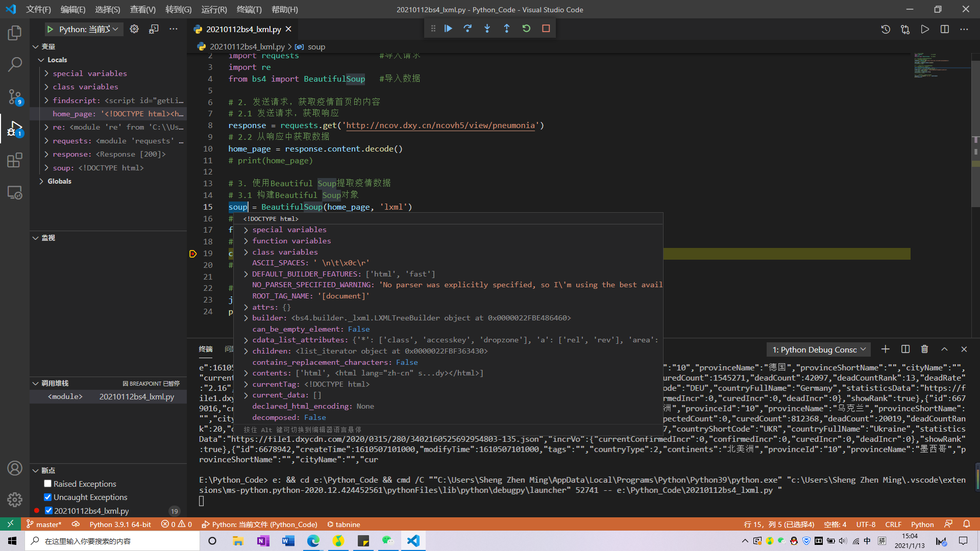Open launch.json with the gear icon
Viewport: 980px width, 551px height.
point(134,29)
